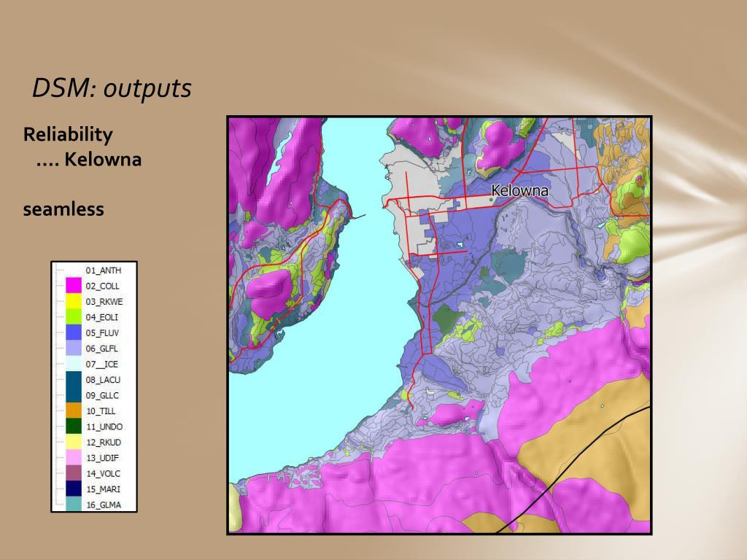Click the 12_RKUD legend label
The image size is (747, 560).
coord(104,443)
